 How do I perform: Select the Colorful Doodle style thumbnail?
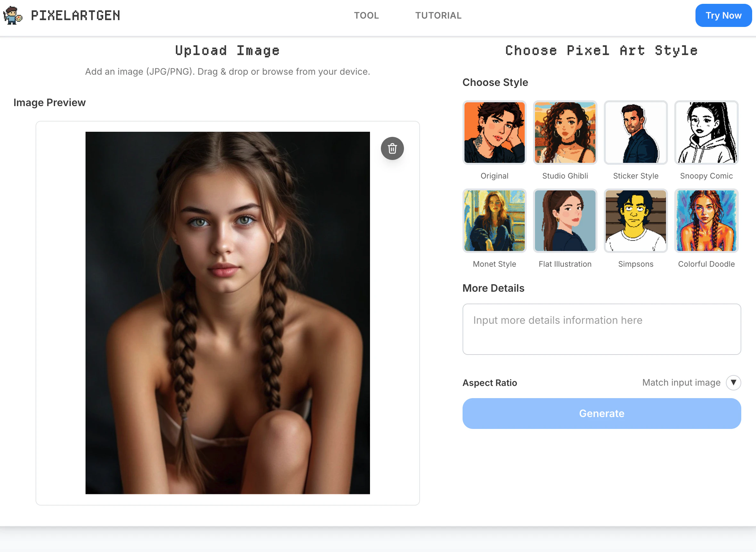tap(706, 221)
